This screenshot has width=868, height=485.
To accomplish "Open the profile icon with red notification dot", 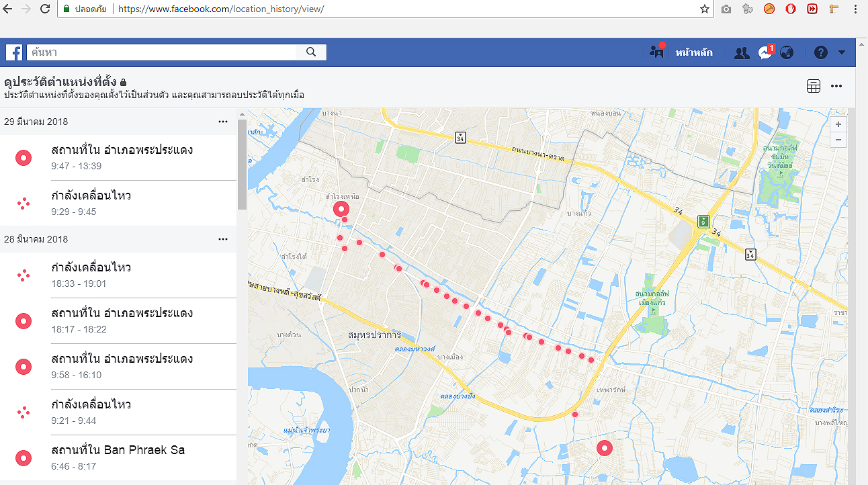I will [656, 52].
